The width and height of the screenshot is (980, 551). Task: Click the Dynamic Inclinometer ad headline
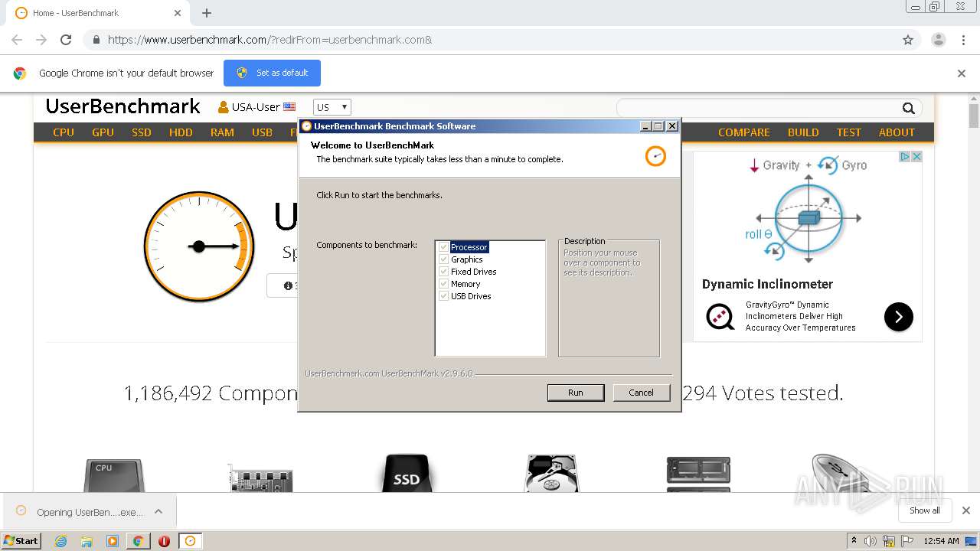767,284
